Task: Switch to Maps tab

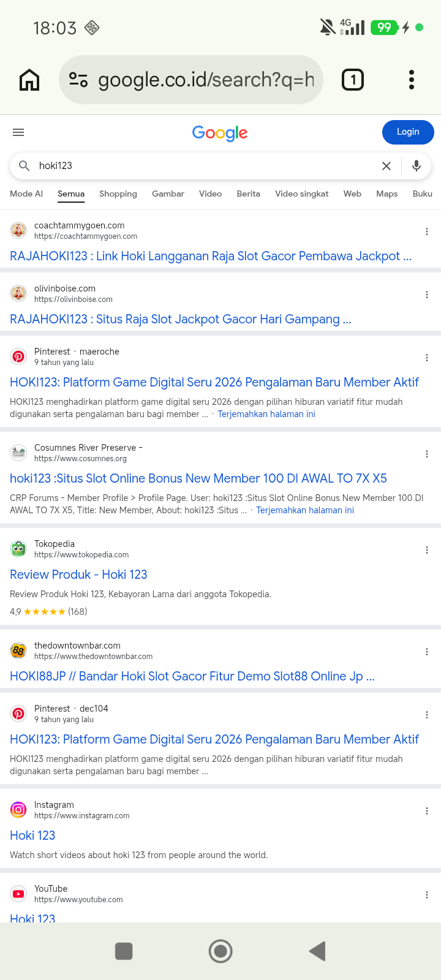Action: click(x=386, y=194)
